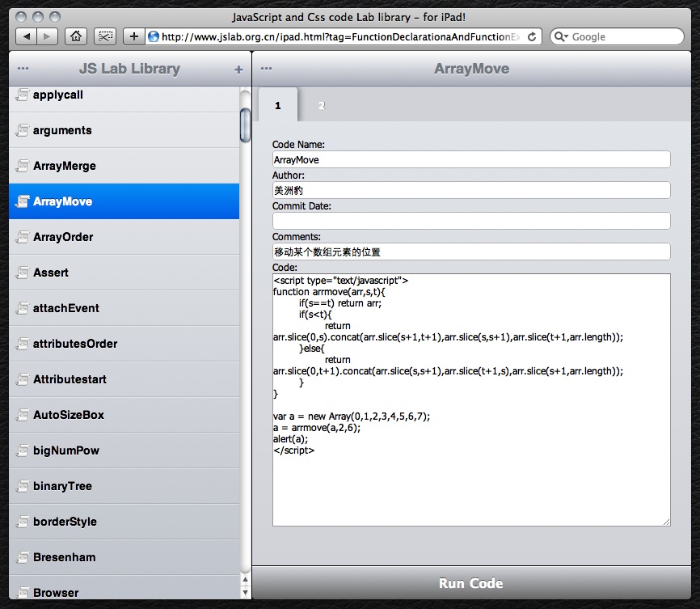Select attributesOrder in the list
Screen dimensions: 700x609
pyautogui.click(x=124, y=344)
